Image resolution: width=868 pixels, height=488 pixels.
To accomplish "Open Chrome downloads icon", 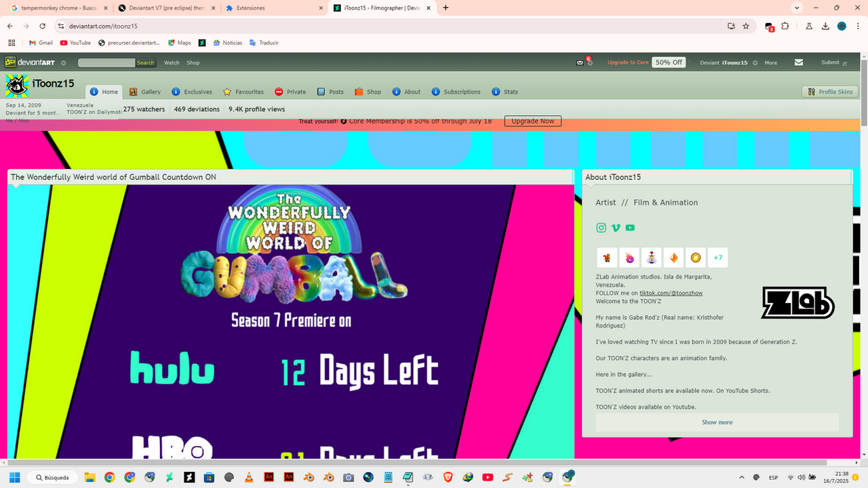I will click(825, 26).
